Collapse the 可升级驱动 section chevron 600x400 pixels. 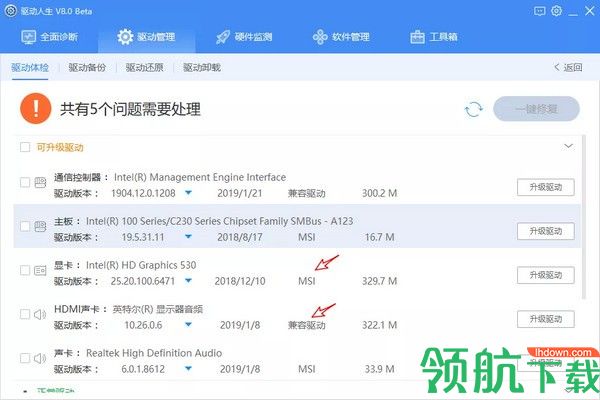(568, 146)
